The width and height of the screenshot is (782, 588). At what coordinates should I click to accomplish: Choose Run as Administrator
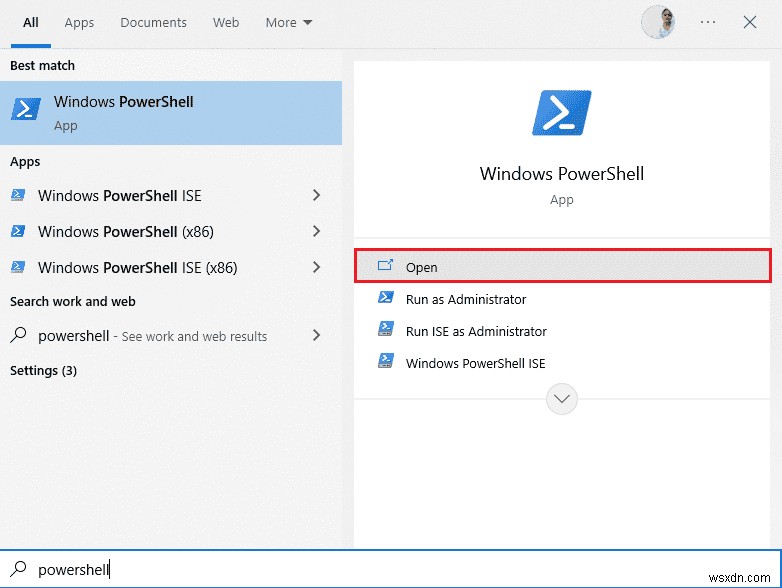click(563, 299)
